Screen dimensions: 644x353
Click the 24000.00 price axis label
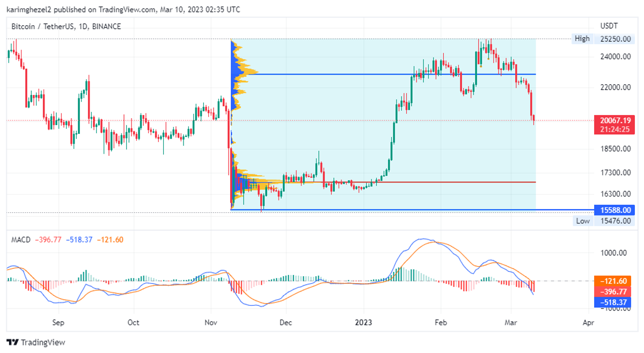(x=614, y=56)
